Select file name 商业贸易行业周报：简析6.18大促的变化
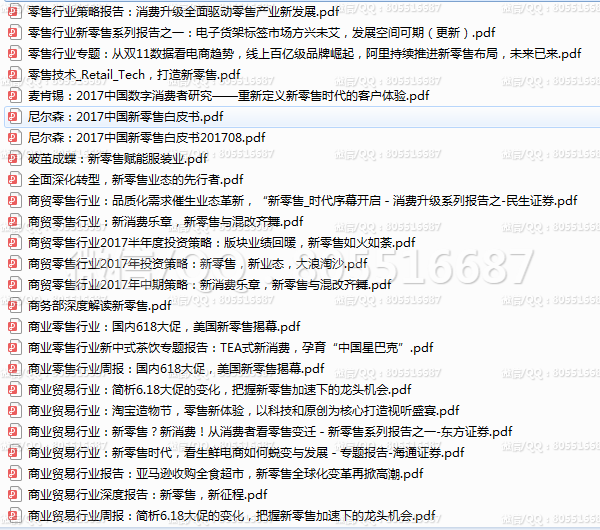Viewport: 600px width, 530px height. [232, 517]
